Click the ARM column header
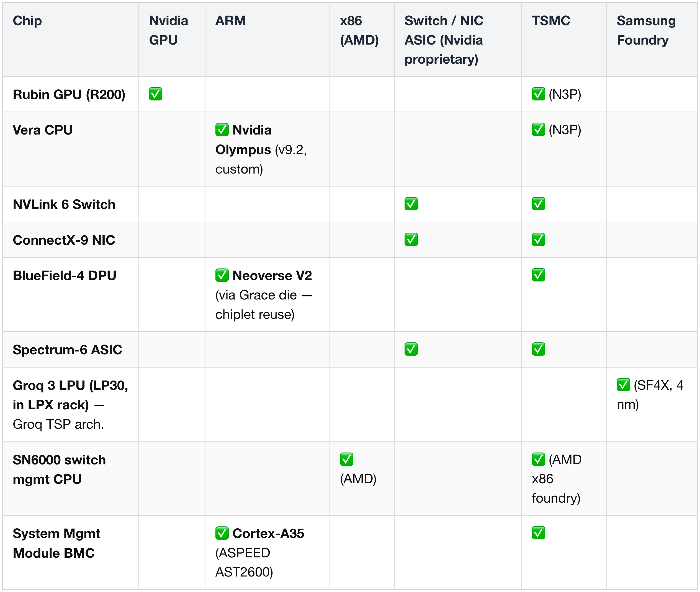 click(x=230, y=21)
